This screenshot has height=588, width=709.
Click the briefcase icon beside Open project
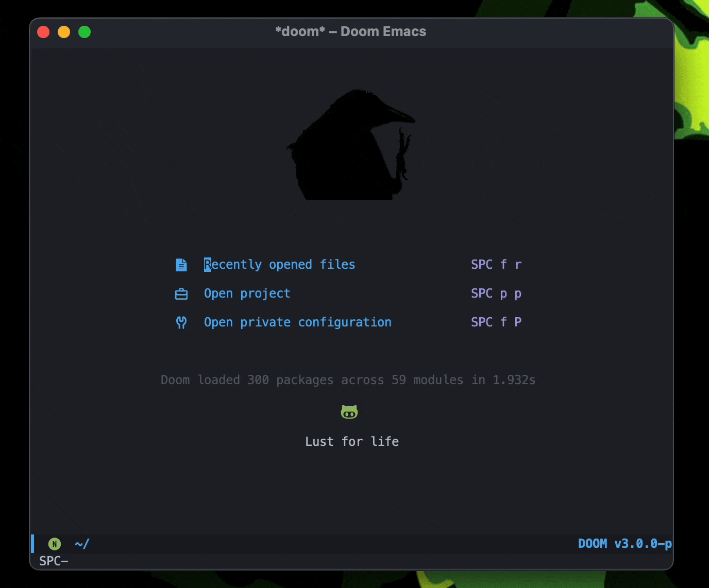(181, 293)
